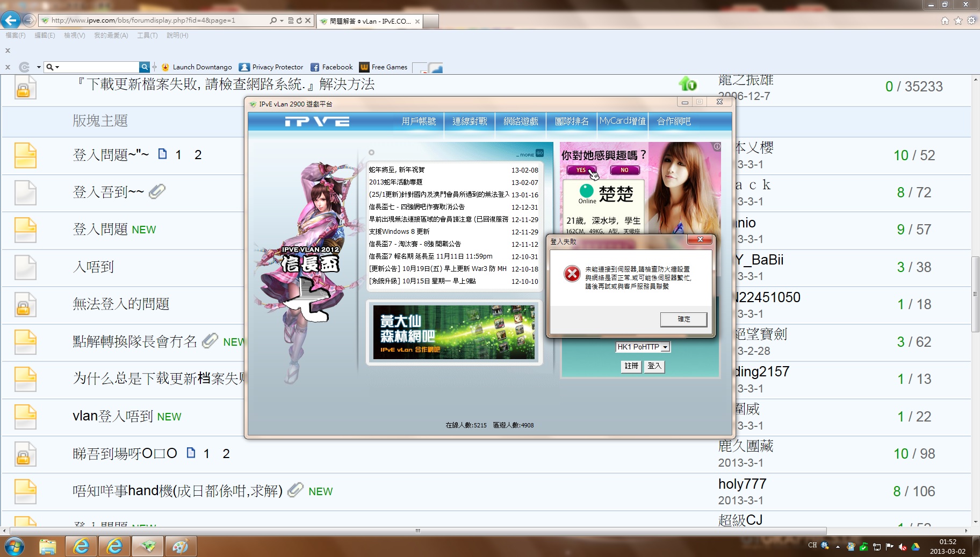Click the toolbar search magnifier button
The width and height of the screenshot is (980, 557).
144,67
